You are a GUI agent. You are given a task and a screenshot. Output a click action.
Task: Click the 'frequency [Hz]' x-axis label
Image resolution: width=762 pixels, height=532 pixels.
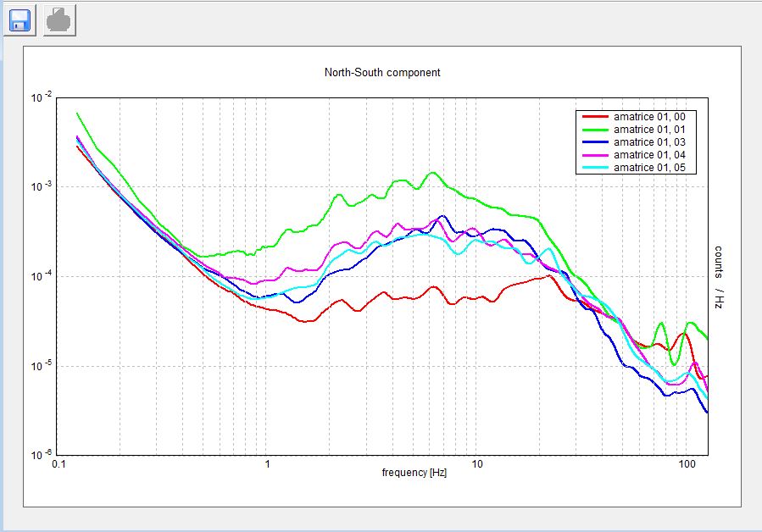pos(414,473)
